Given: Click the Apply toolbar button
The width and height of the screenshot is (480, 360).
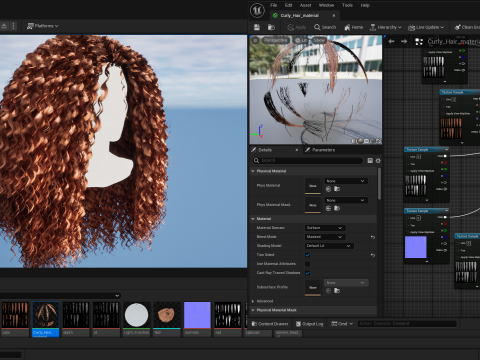Looking at the screenshot, I should (x=297, y=27).
